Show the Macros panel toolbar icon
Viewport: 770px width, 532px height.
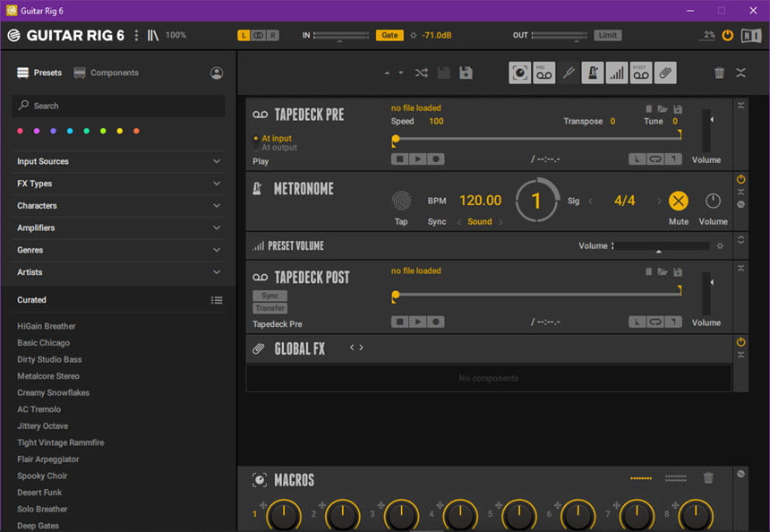click(519, 73)
